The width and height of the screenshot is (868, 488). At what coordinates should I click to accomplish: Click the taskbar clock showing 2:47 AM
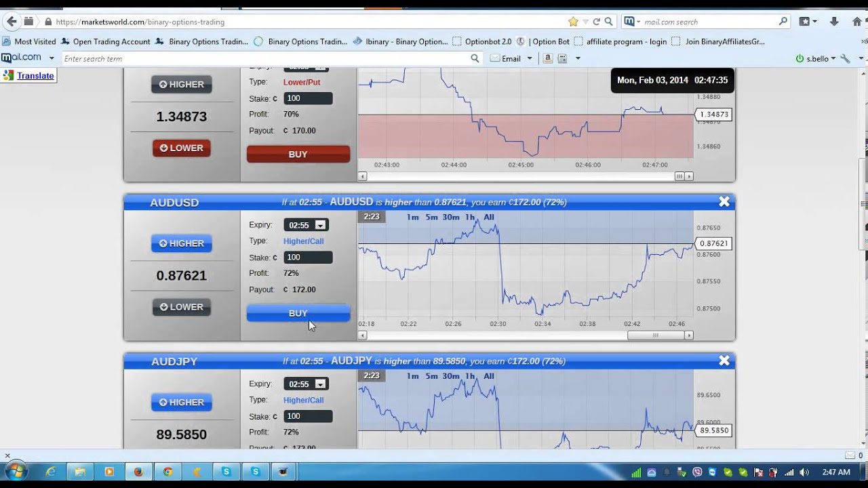(835, 472)
